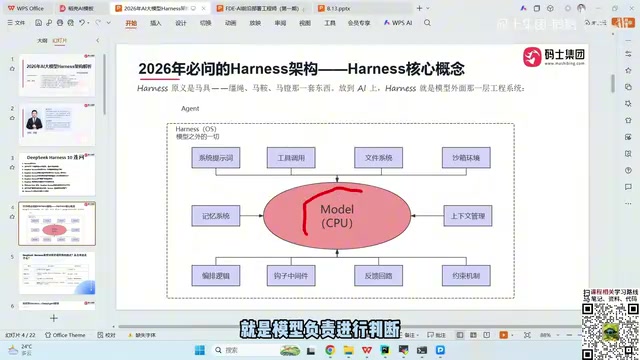This screenshot has width=640, height=360.
Task: Select the 插入 ribbon tab
Action: (x=156, y=23)
